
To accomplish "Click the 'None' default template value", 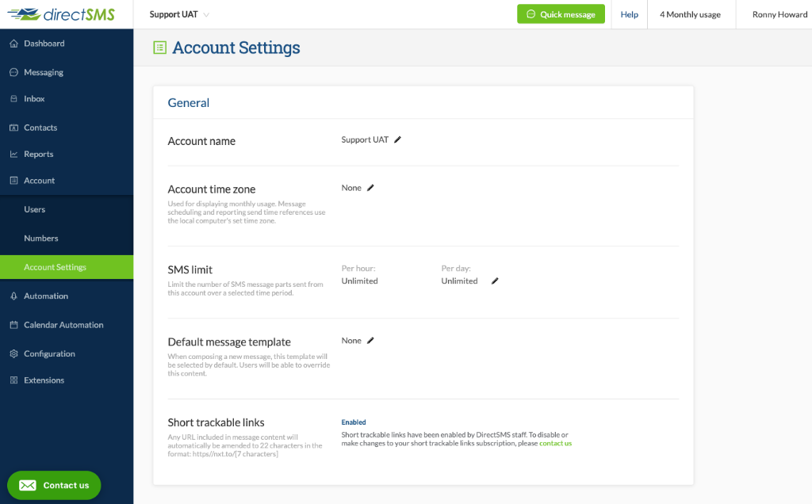I will [x=351, y=341].
